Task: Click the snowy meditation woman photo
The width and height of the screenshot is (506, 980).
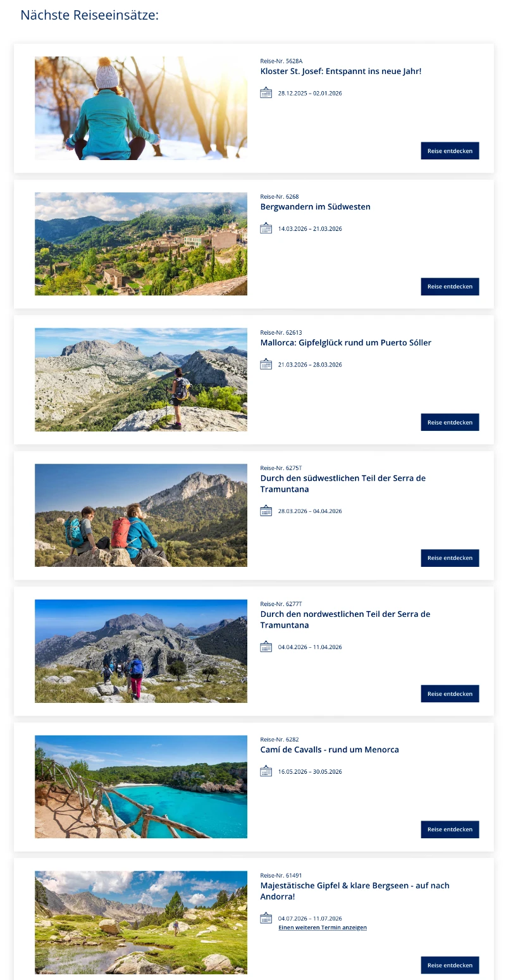Action: [141, 108]
